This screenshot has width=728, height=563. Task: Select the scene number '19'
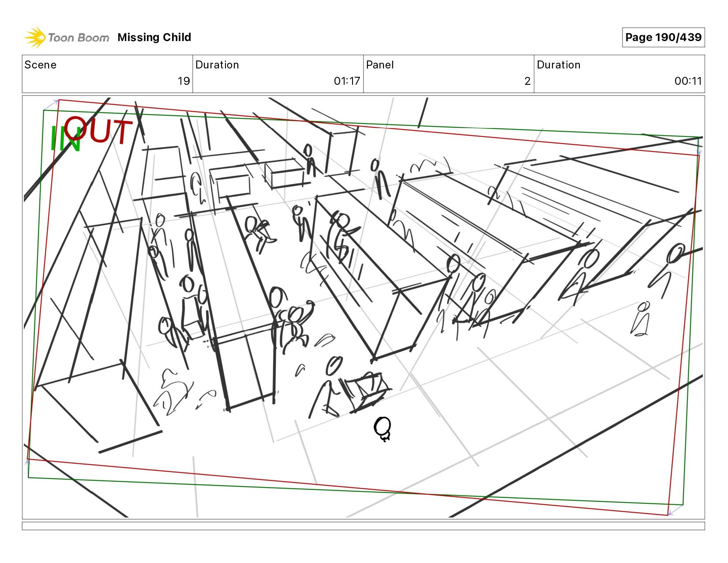(x=184, y=81)
